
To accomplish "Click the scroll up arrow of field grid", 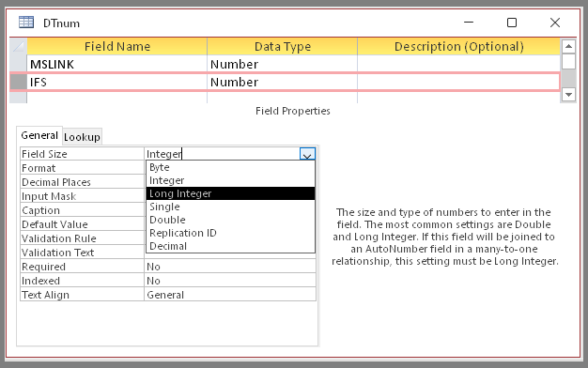I will (x=568, y=46).
